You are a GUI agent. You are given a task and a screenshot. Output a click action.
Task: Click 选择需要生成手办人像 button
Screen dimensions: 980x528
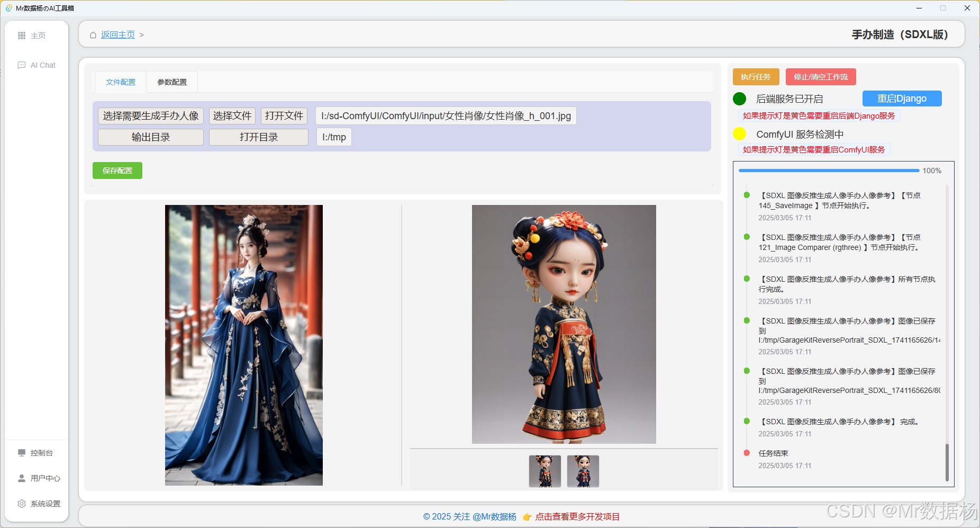(151, 116)
